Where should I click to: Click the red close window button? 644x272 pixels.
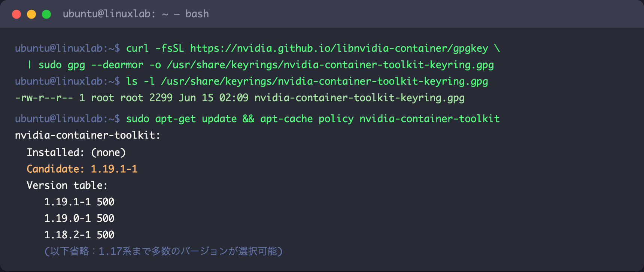coord(16,14)
